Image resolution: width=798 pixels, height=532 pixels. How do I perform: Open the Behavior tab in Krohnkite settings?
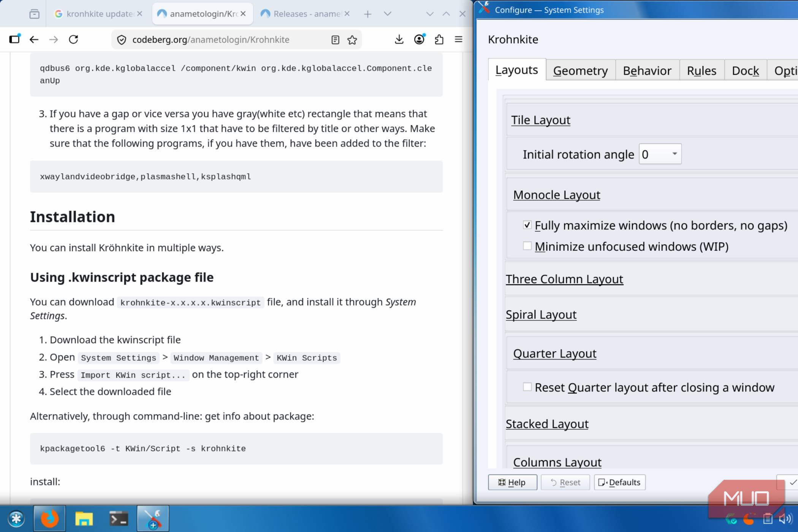point(647,71)
